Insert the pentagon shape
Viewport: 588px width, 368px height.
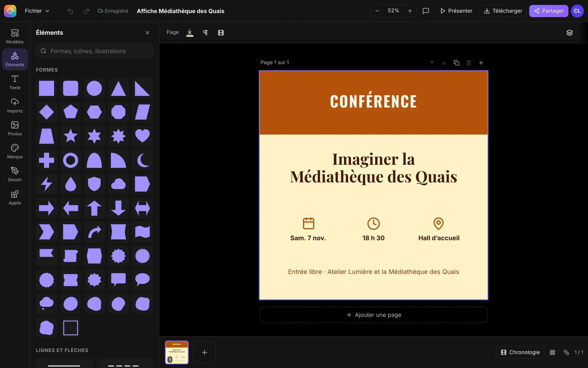coord(71,112)
